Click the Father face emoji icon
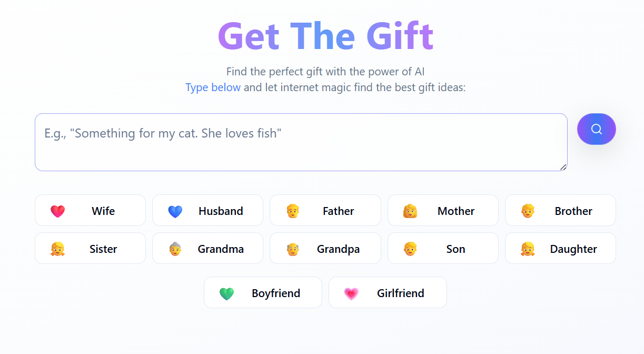 pos(292,211)
